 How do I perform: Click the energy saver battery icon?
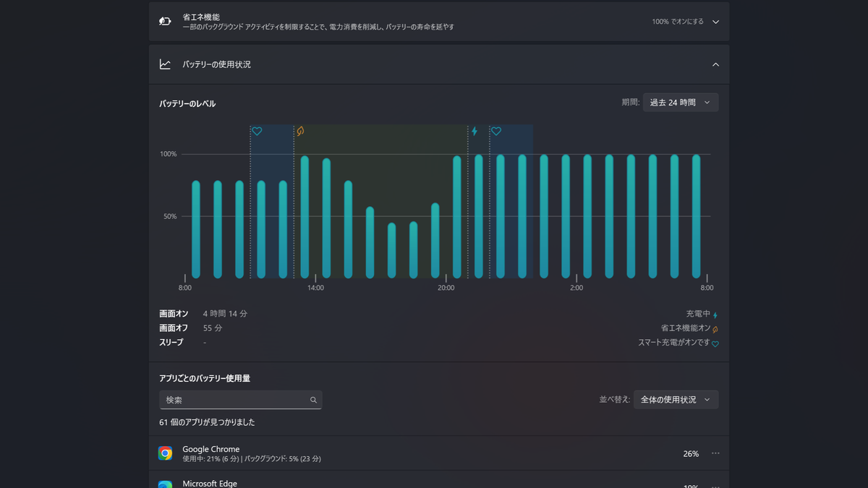pos(165,22)
